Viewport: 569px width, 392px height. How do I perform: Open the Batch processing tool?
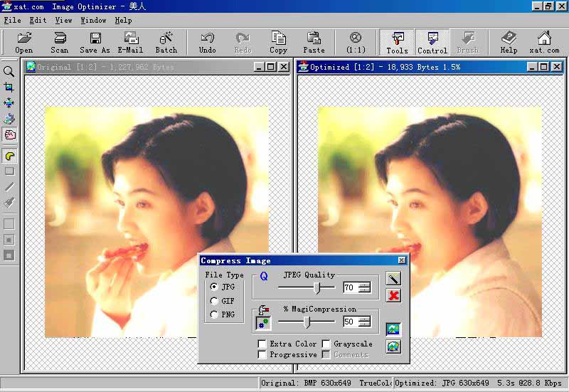click(166, 42)
